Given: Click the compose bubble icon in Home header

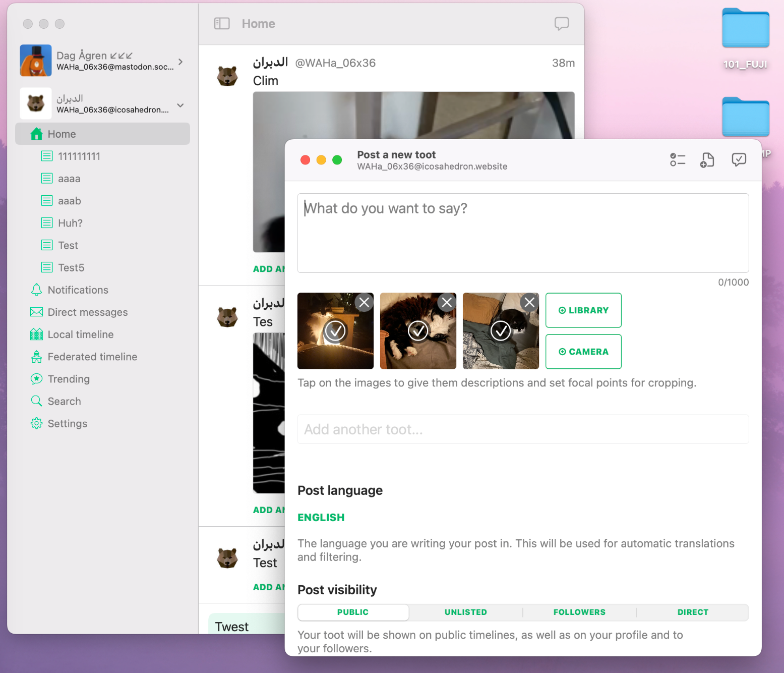Looking at the screenshot, I should pos(561,24).
